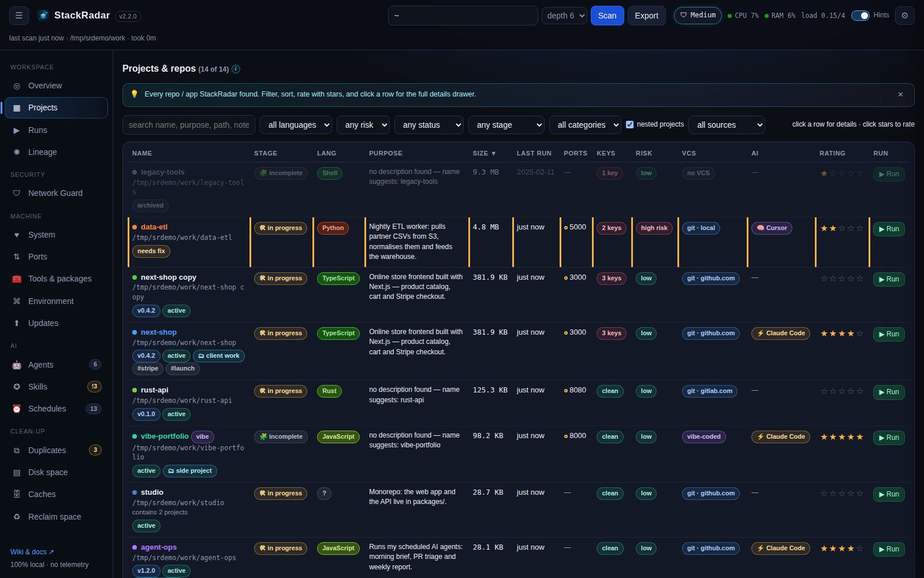
Task: Dismiss the hint banner with X
Action: pyautogui.click(x=900, y=94)
